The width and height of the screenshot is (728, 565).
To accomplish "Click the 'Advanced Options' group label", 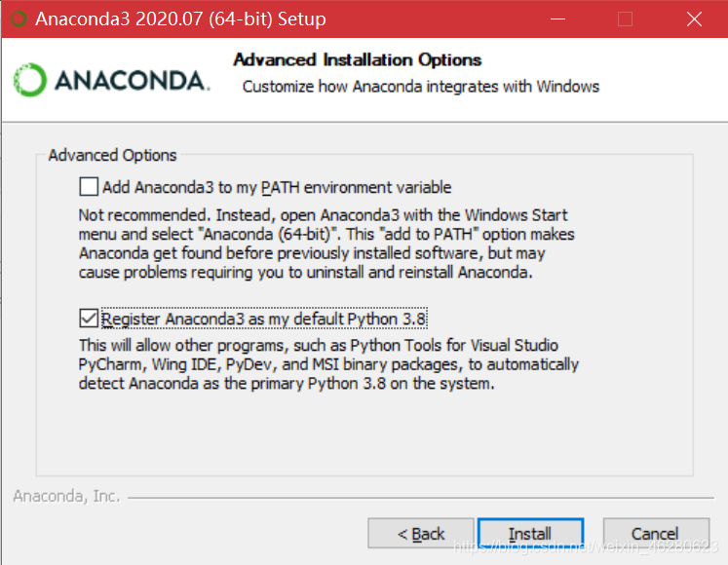I will (112, 155).
